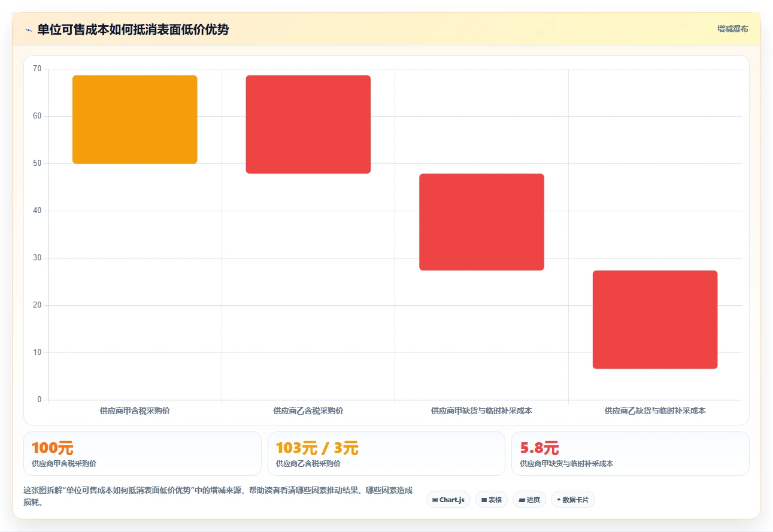Click the y-axis tick label 70

tap(37, 69)
